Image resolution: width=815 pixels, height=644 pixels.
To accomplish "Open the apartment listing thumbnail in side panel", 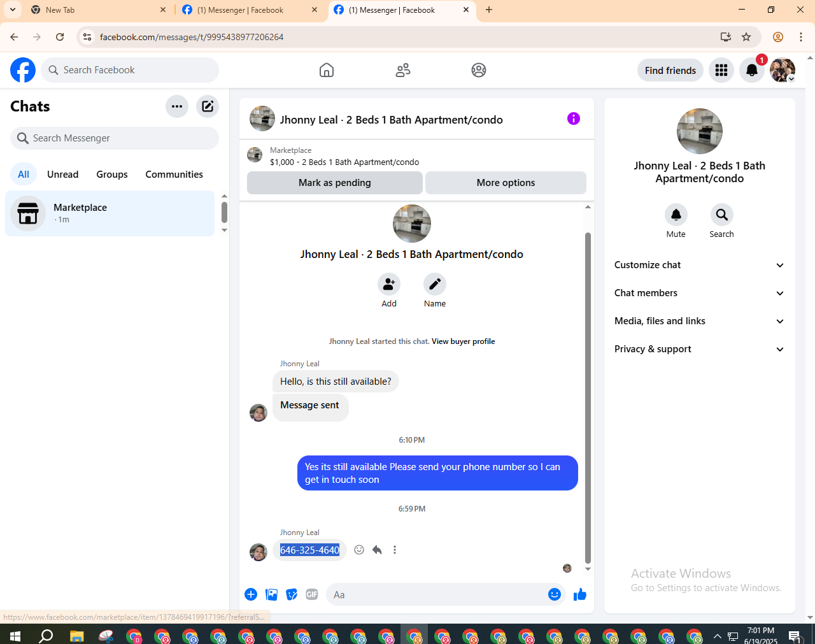I will click(700, 131).
